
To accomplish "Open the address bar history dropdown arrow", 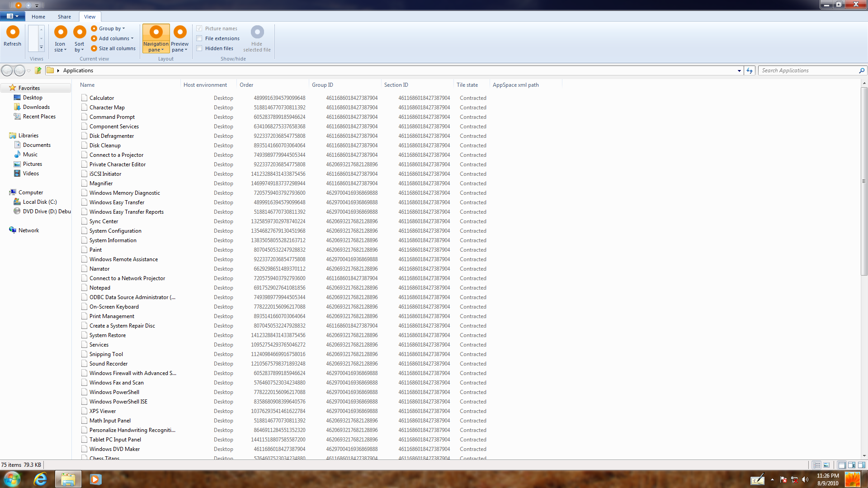I will pos(739,71).
